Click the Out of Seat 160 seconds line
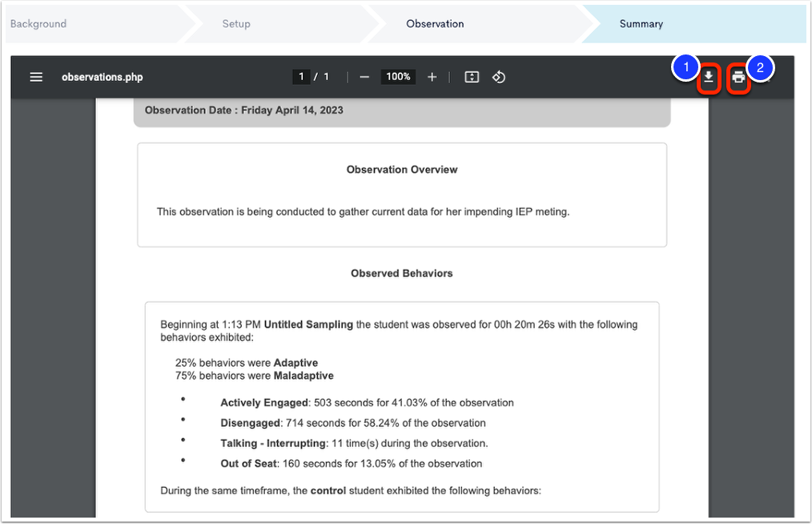 click(x=351, y=463)
